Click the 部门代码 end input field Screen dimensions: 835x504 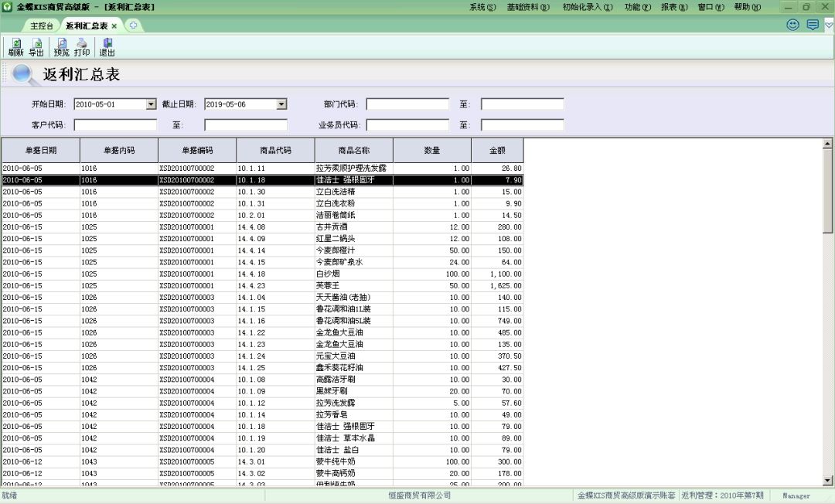tap(523, 104)
